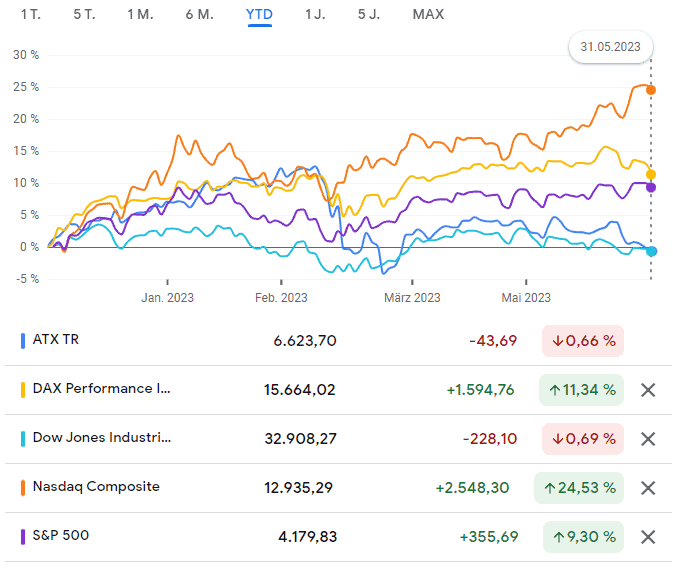Switch chart to 1 J. range
This screenshot has height=569, width=673.
point(315,15)
